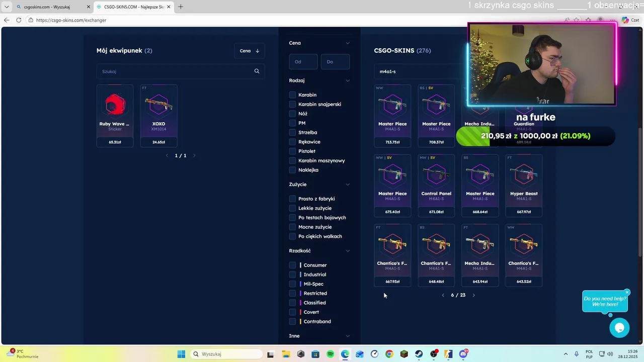Click the m4a1-s search field
The width and height of the screenshot is (644, 362).
(x=420, y=71)
